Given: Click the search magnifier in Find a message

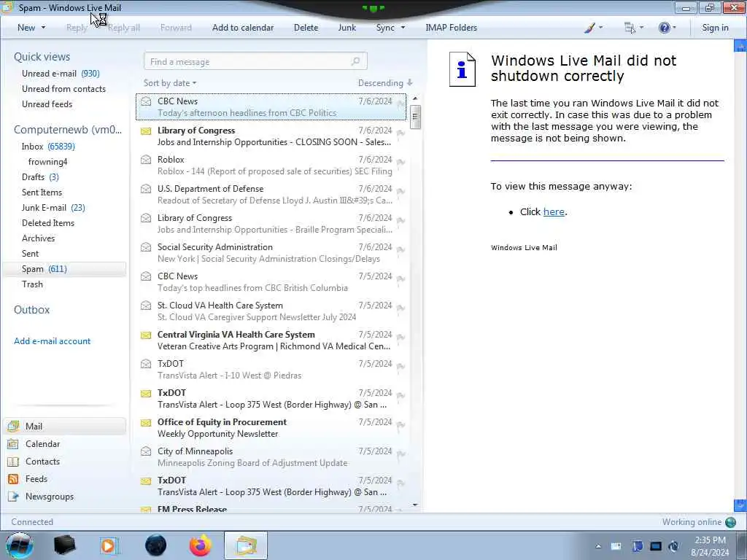Looking at the screenshot, I should click(x=355, y=61).
